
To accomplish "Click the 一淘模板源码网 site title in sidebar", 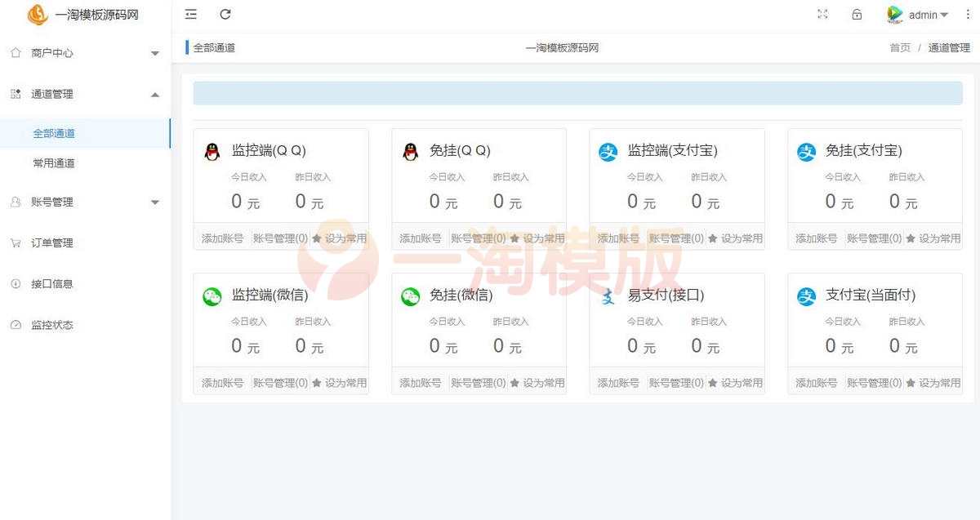I will (x=97, y=15).
